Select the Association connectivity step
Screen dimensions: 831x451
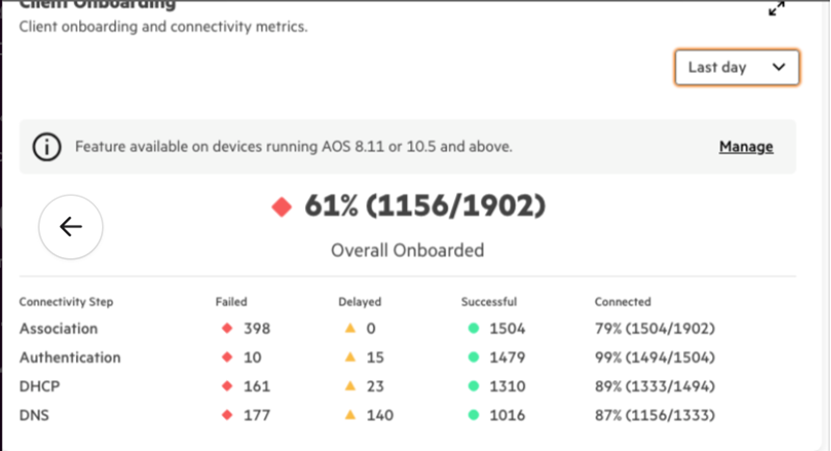click(59, 328)
